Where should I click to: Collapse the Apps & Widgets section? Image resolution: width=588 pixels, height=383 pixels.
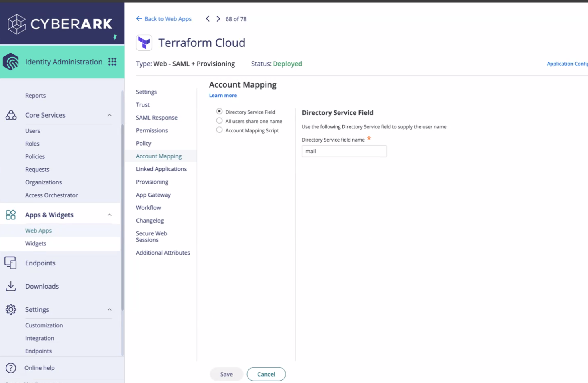109,215
